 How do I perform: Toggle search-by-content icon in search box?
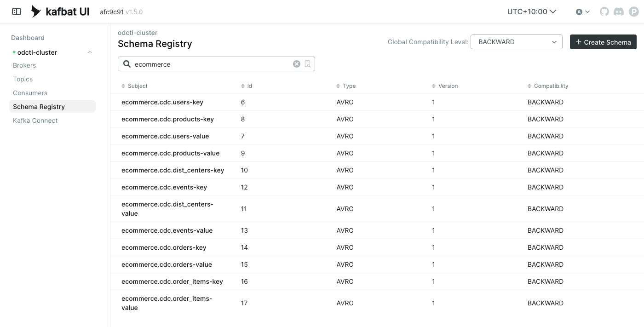coord(308,64)
